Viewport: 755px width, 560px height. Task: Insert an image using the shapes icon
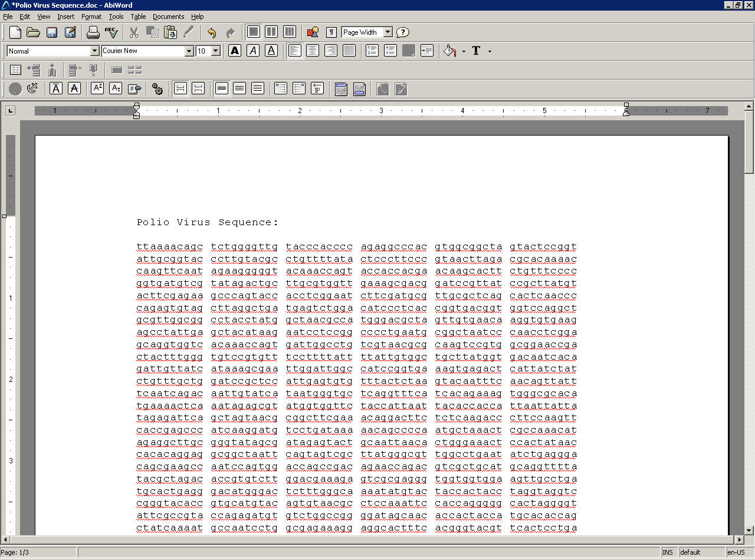[x=313, y=32]
